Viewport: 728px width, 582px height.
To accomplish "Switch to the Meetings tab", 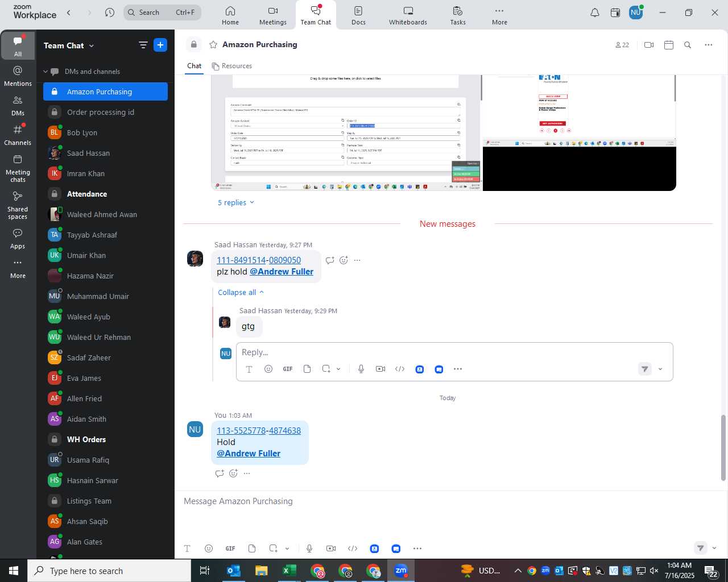I will point(273,15).
